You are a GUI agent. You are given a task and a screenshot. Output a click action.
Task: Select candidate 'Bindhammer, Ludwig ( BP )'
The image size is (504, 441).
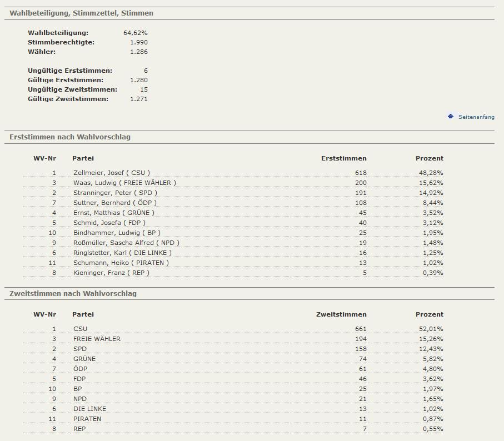(x=117, y=233)
